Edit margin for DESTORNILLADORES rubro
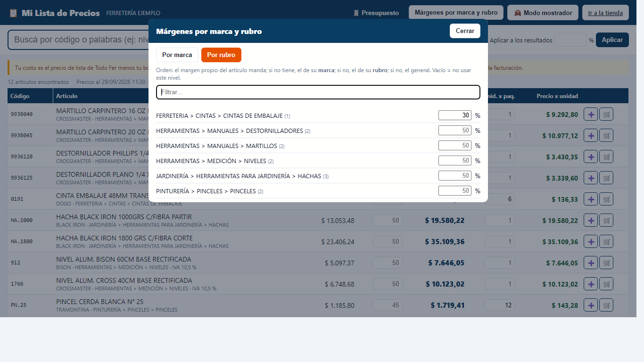The image size is (644, 362). pyautogui.click(x=455, y=131)
